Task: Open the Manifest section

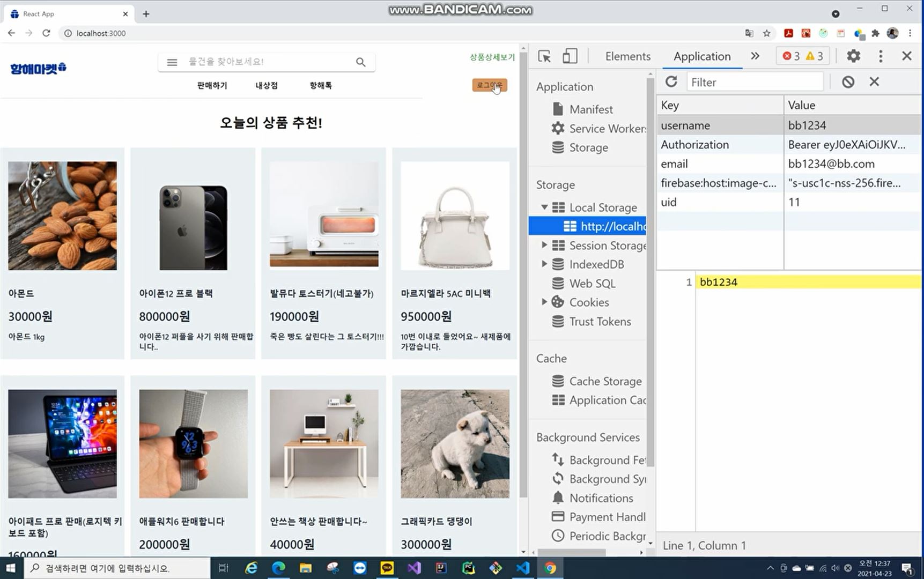Action: tap(590, 109)
